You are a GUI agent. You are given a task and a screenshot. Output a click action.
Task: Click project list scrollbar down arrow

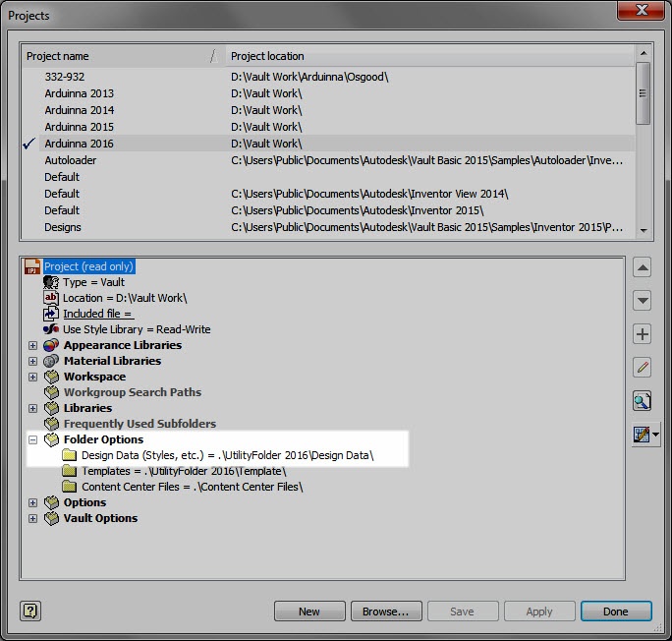tap(644, 231)
